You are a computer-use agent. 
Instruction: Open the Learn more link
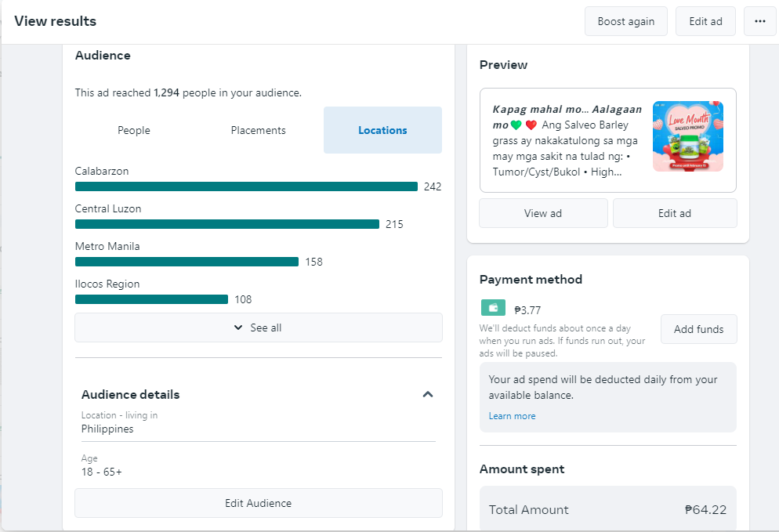(x=512, y=416)
